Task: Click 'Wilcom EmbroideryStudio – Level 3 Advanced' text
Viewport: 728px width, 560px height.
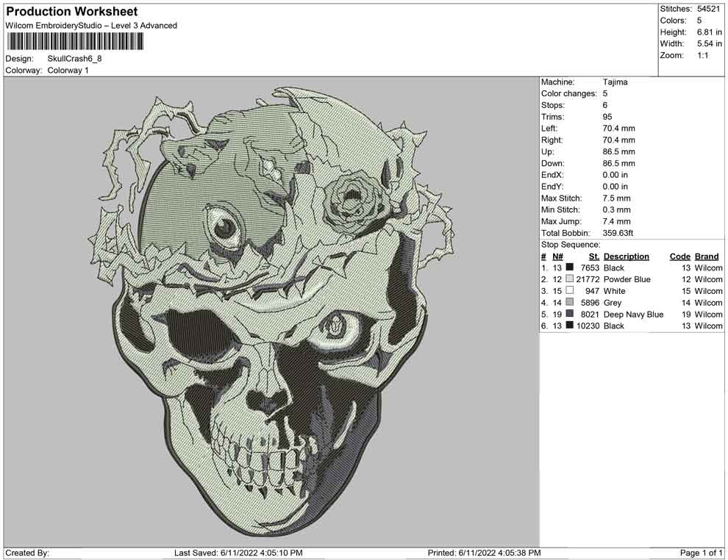Action: tap(91, 26)
